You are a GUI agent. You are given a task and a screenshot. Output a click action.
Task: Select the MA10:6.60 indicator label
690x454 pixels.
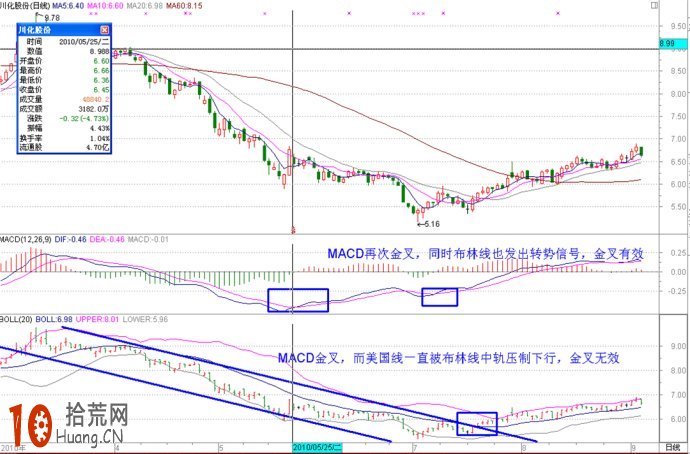point(105,6)
